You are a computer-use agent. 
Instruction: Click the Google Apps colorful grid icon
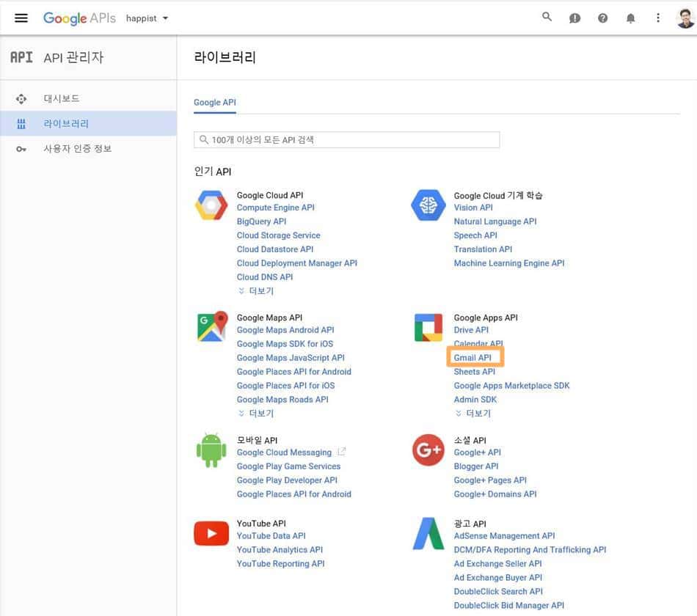pyautogui.click(x=428, y=326)
